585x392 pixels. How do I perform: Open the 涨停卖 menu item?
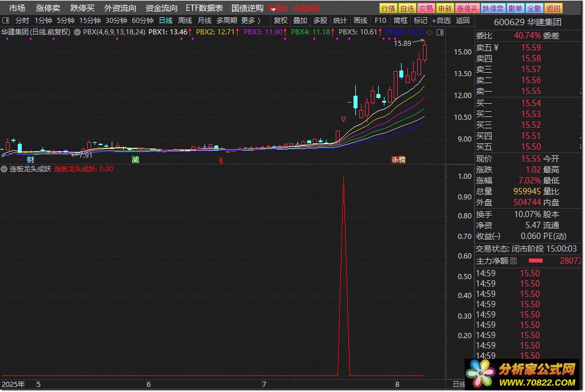point(48,8)
